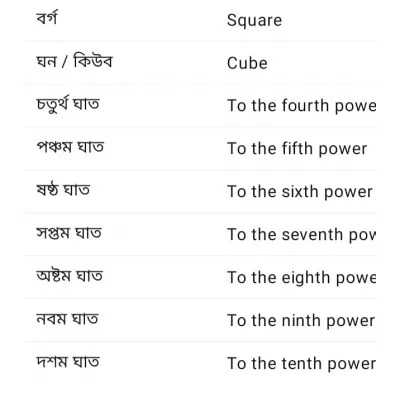Click To the eighth power text

click(302, 278)
